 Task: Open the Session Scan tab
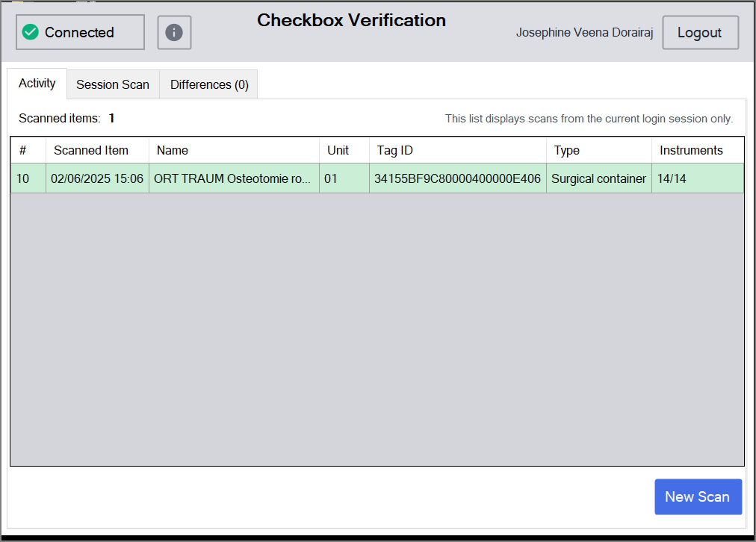[113, 85]
